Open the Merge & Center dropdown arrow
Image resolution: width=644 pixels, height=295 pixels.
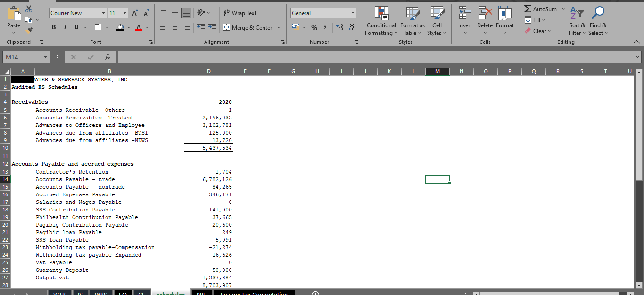coord(278,28)
